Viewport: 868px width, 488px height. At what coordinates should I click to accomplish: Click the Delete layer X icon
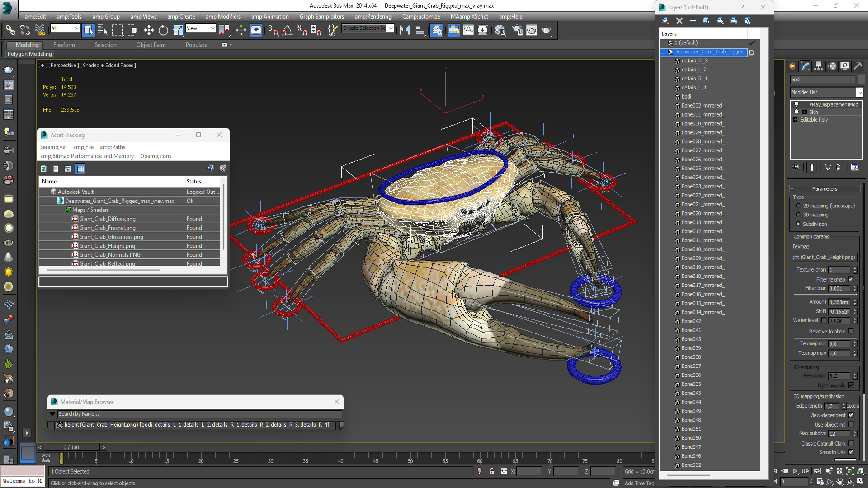click(x=679, y=21)
